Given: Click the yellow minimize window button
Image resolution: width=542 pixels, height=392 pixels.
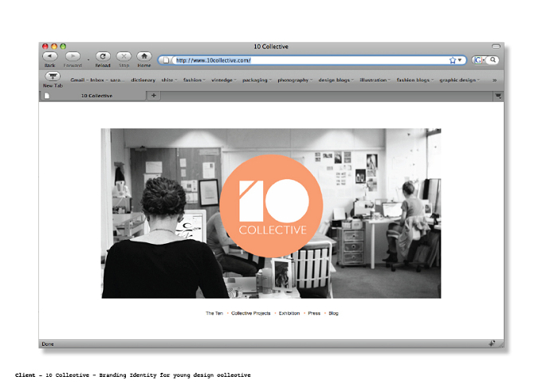Looking at the screenshot, I should (54, 46).
